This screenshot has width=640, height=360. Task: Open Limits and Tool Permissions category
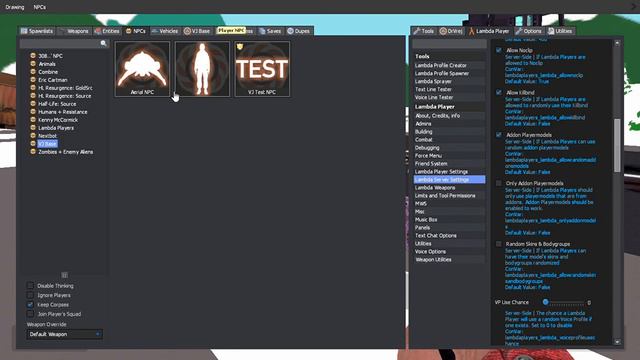[449, 196]
